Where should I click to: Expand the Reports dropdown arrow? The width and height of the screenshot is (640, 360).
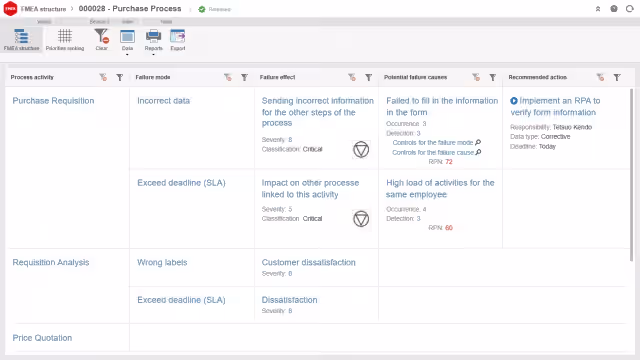click(153, 54)
